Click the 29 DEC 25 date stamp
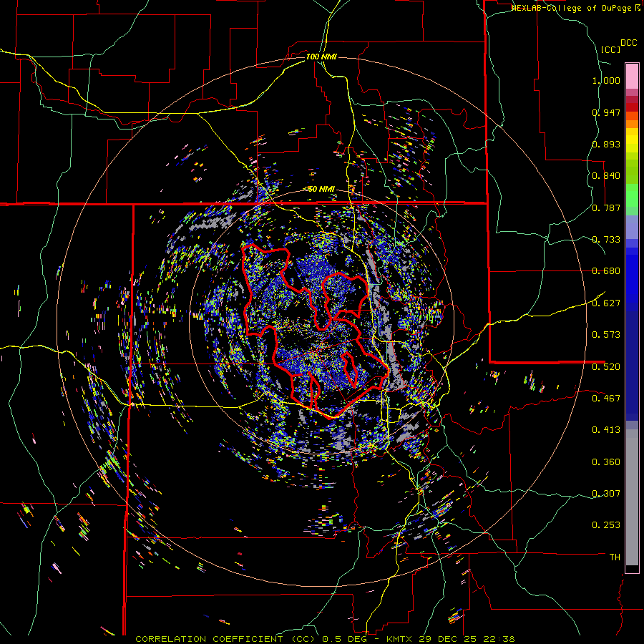The width and height of the screenshot is (644, 644). pos(448,639)
